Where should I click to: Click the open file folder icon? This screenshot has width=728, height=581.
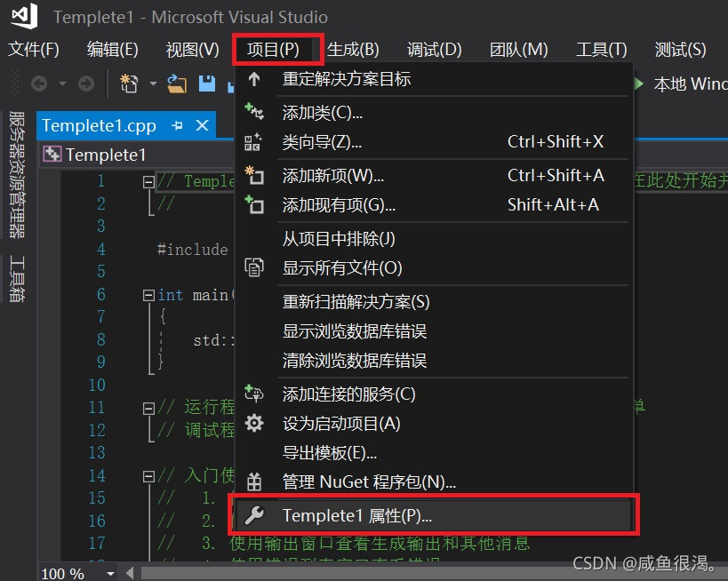(177, 84)
